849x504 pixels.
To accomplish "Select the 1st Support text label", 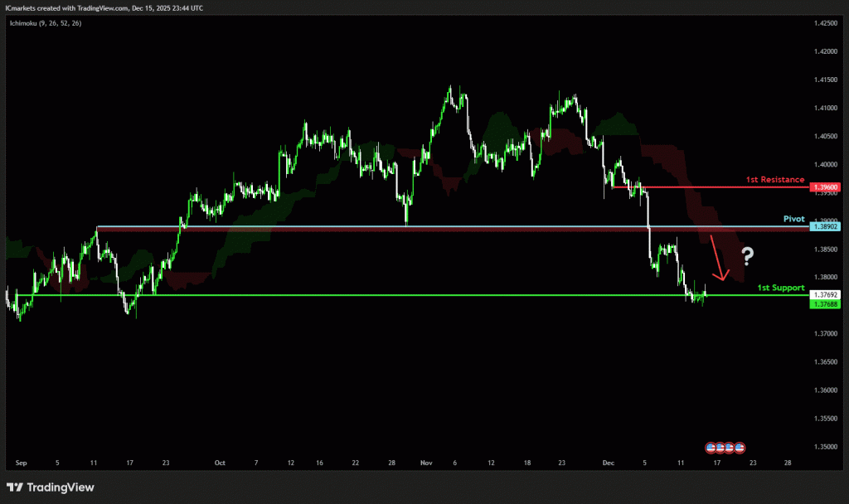I will click(x=780, y=288).
